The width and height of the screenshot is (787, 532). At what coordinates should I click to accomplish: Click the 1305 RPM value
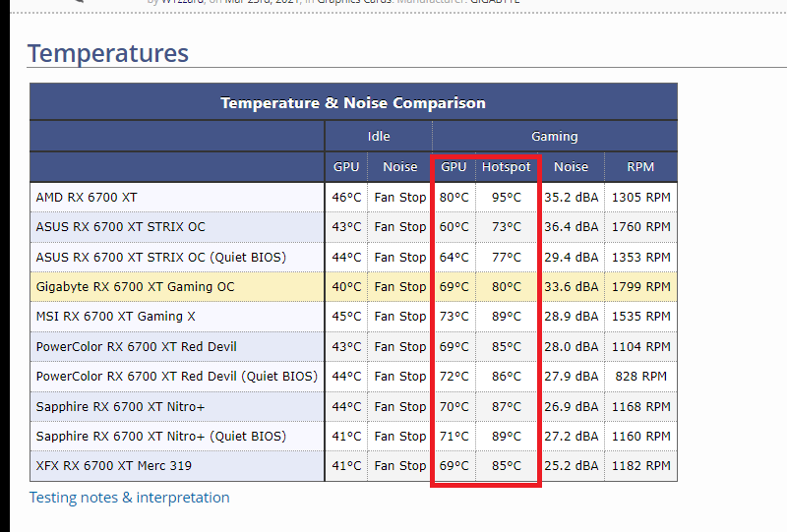(x=641, y=198)
